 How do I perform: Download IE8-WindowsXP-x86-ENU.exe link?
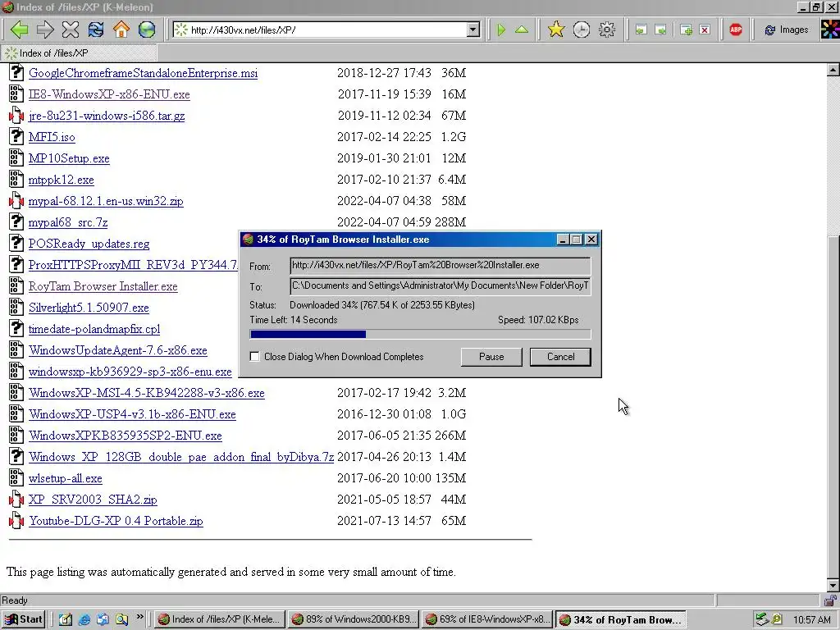point(109,94)
